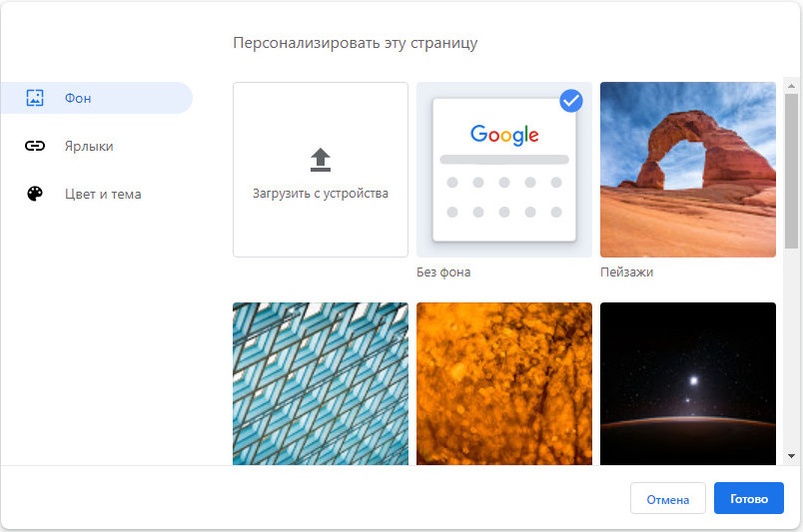The width and height of the screenshot is (803, 532).
Task: Click the Ярлыки link chain icon
Action: (x=35, y=146)
